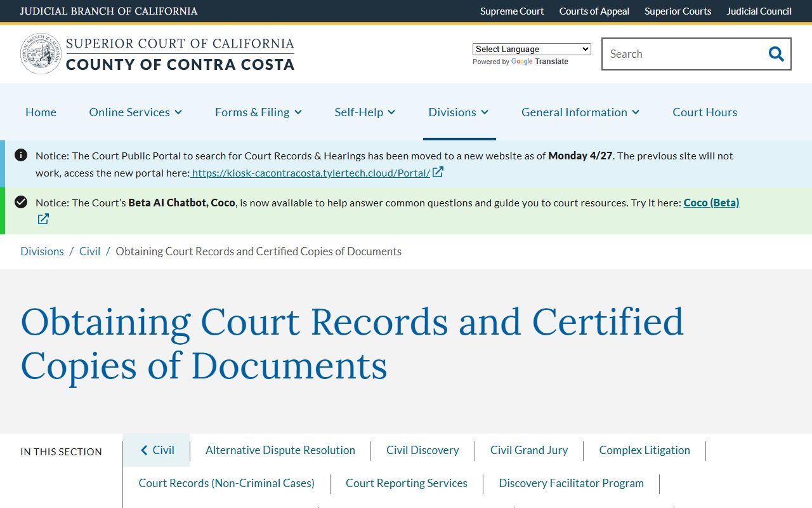Image resolution: width=812 pixels, height=508 pixels.
Task: Open the Courts of Appeal top link
Action: [x=594, y=11]
